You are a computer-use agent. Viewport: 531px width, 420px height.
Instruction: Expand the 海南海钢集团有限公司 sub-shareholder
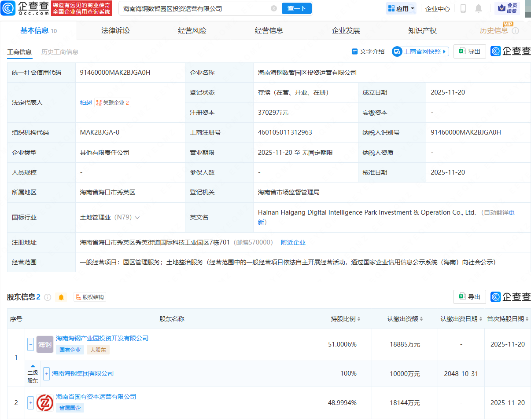tap(46, 373)
